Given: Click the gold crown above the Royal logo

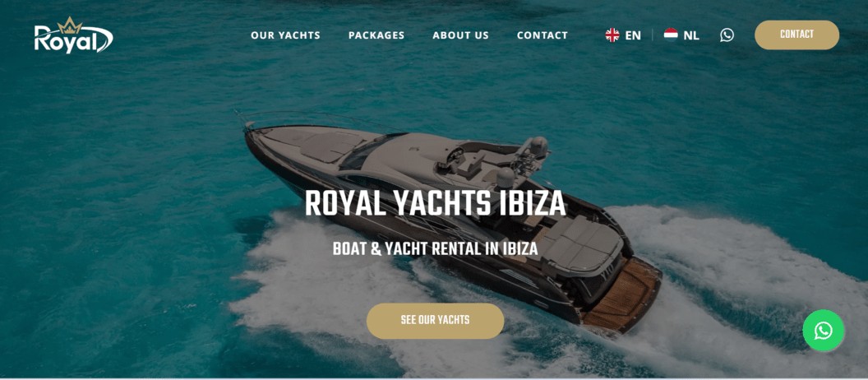Looking at the screenshot, I should (71, 25).
